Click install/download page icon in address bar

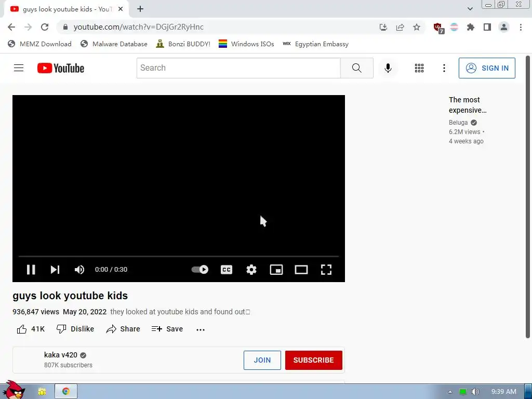point(383,27)
